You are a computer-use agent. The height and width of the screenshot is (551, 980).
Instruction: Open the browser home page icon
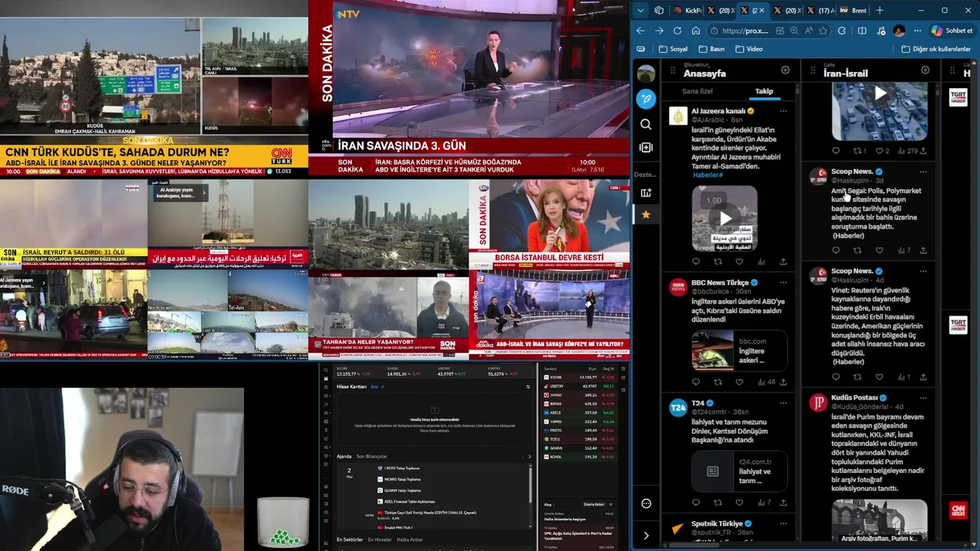(696, 31)
